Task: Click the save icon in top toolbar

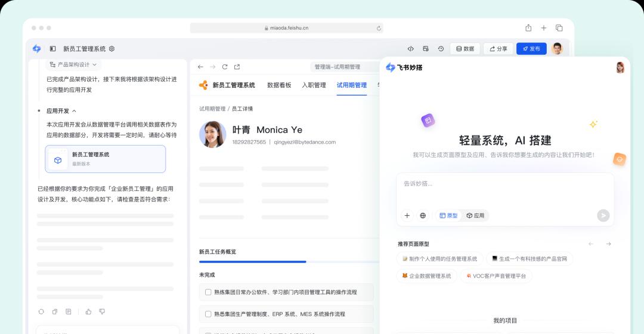Action: click(x=426, y=48)
